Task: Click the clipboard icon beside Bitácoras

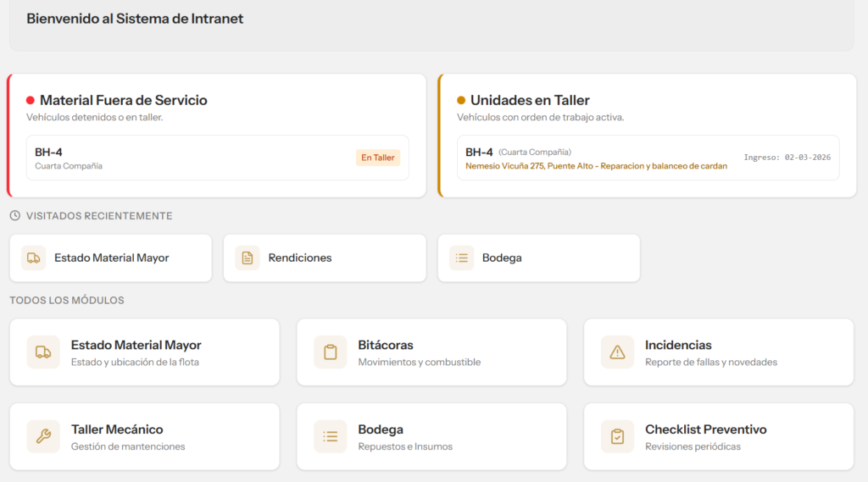Action: [x=331, y=352]
